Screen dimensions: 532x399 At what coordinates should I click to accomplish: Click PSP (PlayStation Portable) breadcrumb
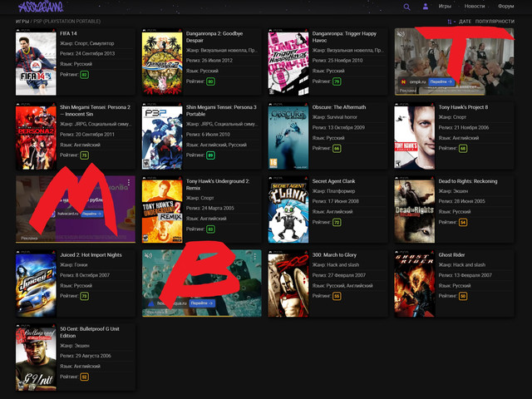pos(66,22)
